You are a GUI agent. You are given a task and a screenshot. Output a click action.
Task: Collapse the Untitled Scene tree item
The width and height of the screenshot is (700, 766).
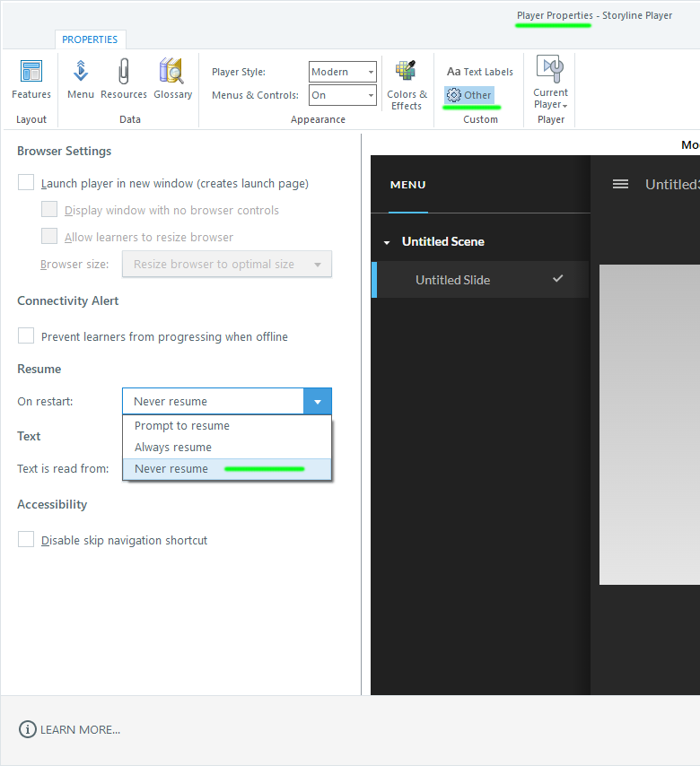pos(387,242)
